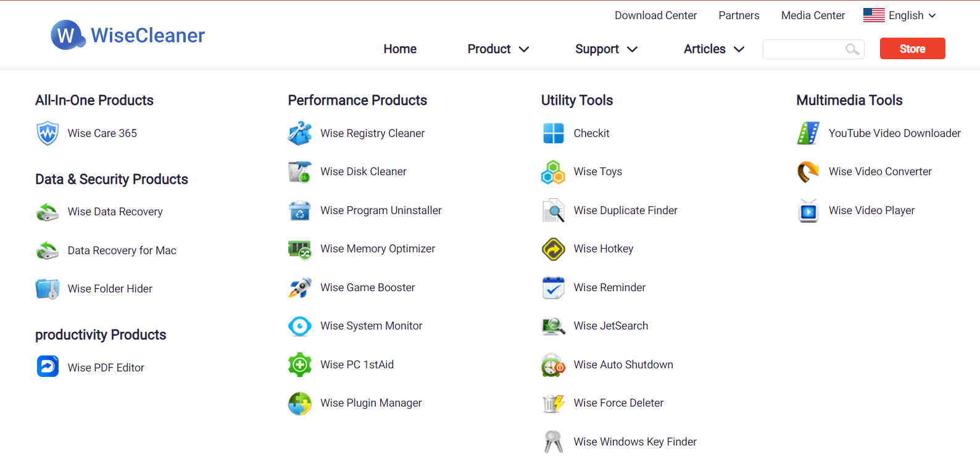Click the Wise Program Uninstaller icon
980x472 pixels.
300,210
